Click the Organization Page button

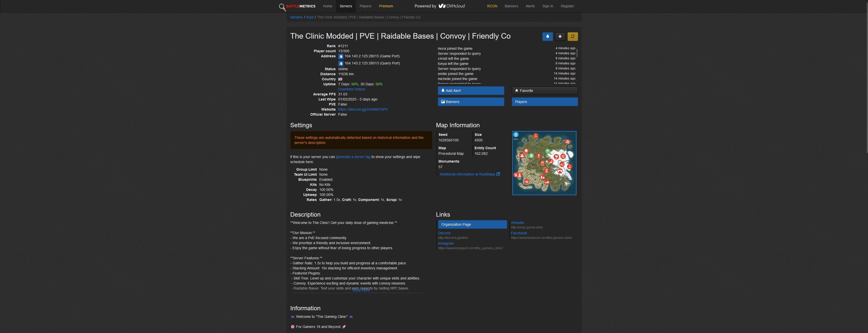472,224
